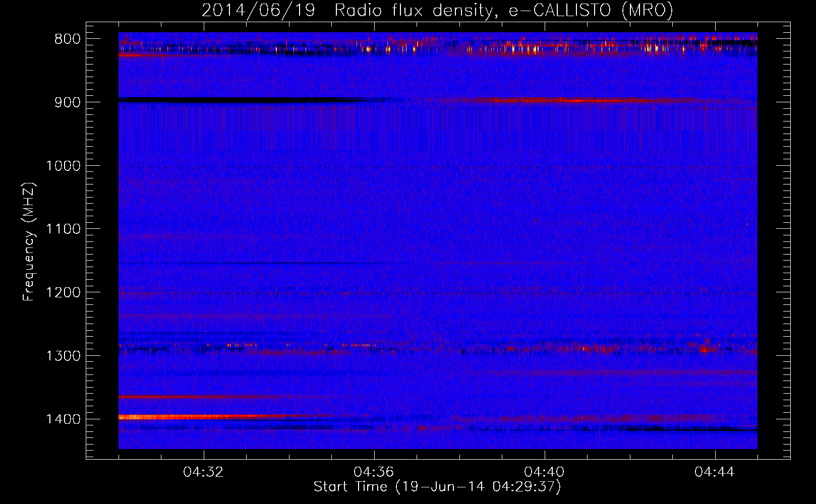Click the 04:36 time tick label
The image size is (816, 504).
coord(374,472)
